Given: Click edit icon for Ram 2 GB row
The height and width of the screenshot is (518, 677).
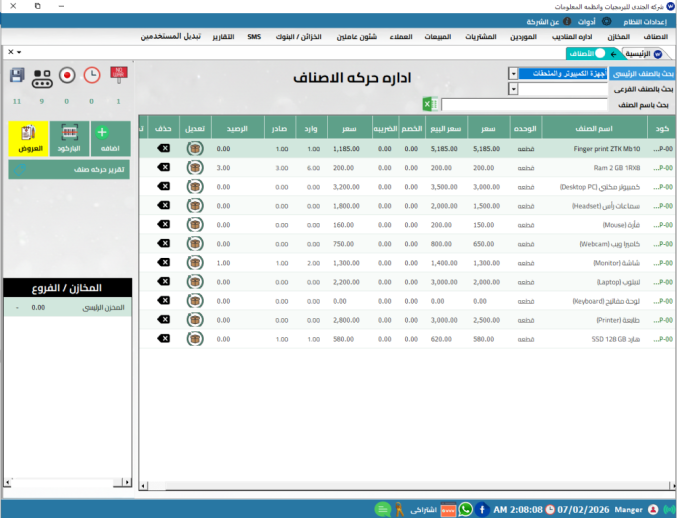Looking at the screenshot, I should click(x=195, y=167).
